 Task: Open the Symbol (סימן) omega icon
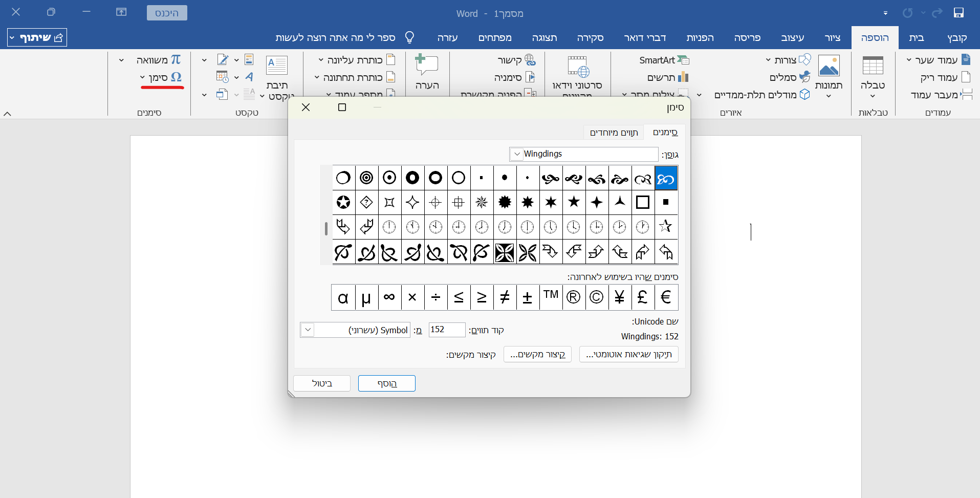[176, 77]
